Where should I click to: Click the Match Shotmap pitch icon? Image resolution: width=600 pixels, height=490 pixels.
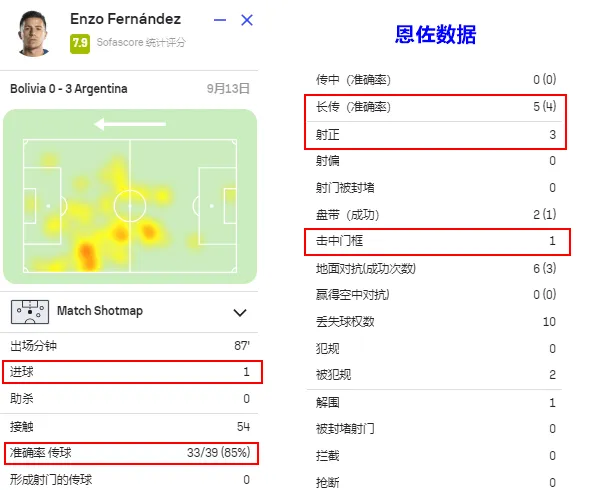(x=30, y=312)
